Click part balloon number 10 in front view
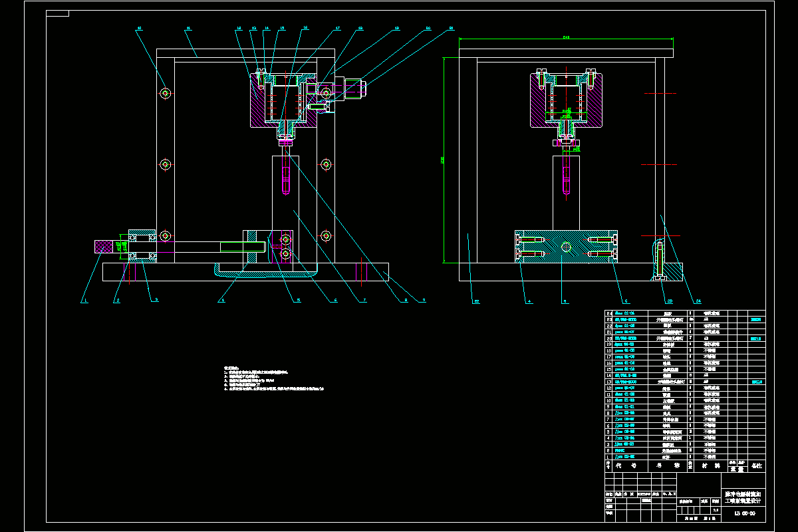Viewport: 798px width, 532px height. point(139,29)
